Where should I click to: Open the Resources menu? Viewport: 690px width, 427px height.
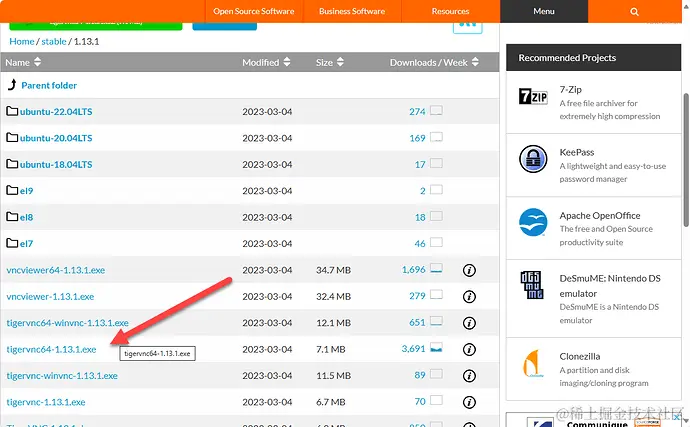coord(450,11)
